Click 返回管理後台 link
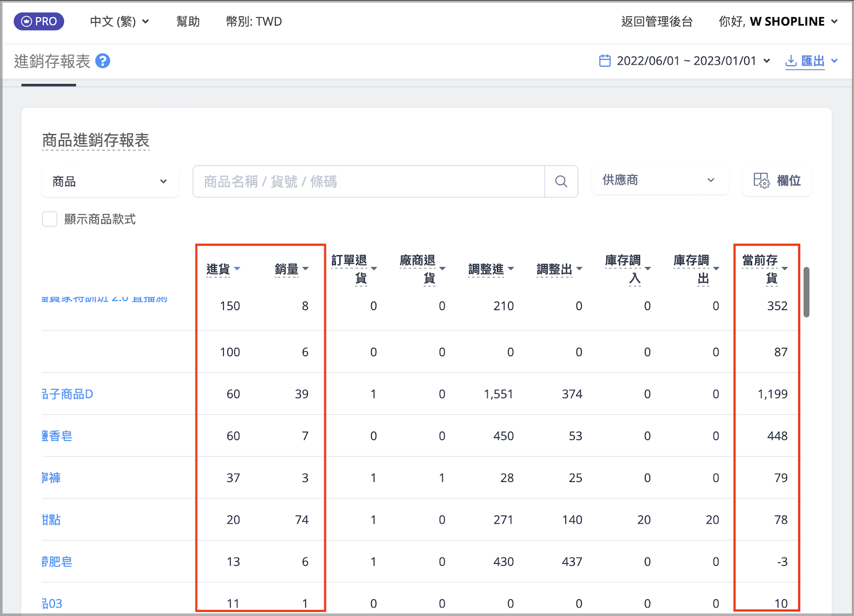The image size is (854, 616). (657, 21)
